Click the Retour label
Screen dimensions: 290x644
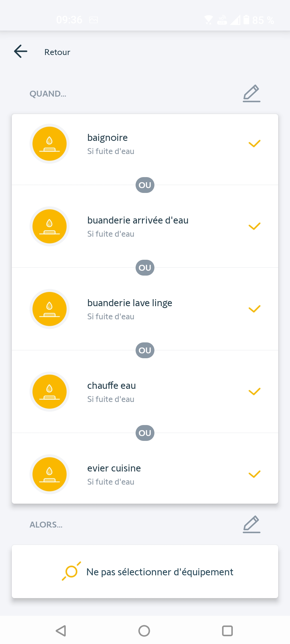click(57, 52)
